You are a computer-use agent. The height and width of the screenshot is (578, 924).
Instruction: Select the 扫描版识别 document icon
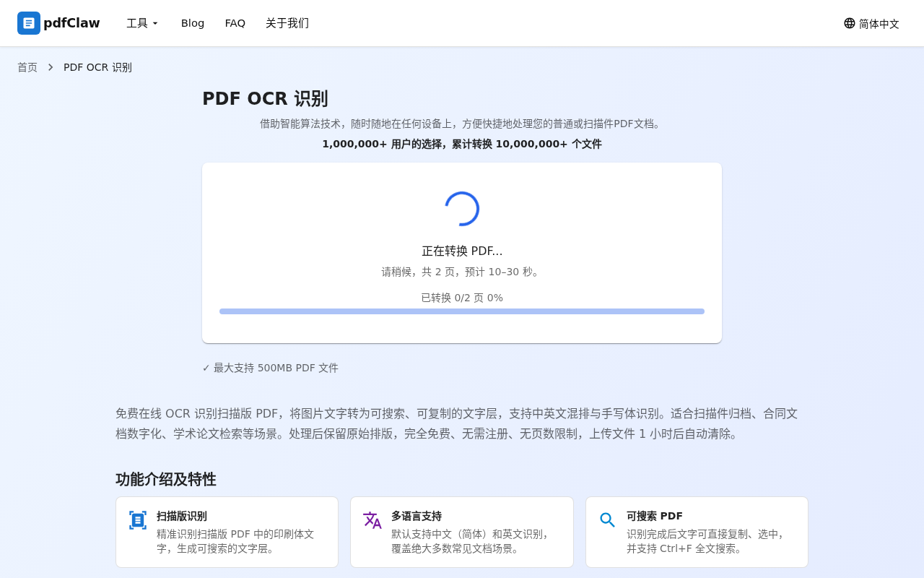[x=138, y=519]
